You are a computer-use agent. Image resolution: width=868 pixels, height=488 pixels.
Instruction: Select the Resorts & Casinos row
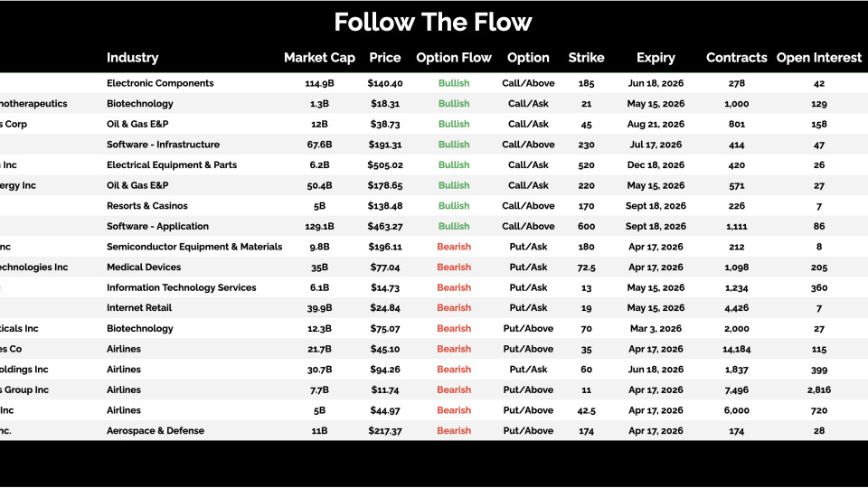(x=146, y=206)
